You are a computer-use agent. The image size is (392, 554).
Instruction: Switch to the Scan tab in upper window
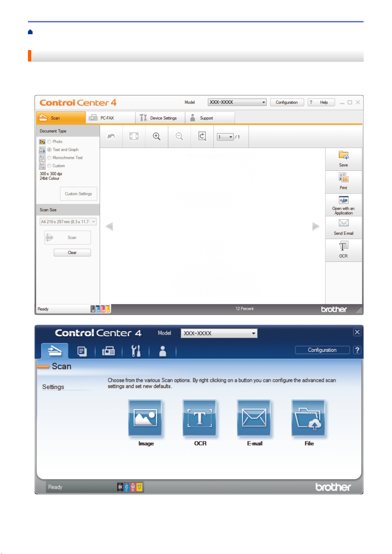pos(61,118)
